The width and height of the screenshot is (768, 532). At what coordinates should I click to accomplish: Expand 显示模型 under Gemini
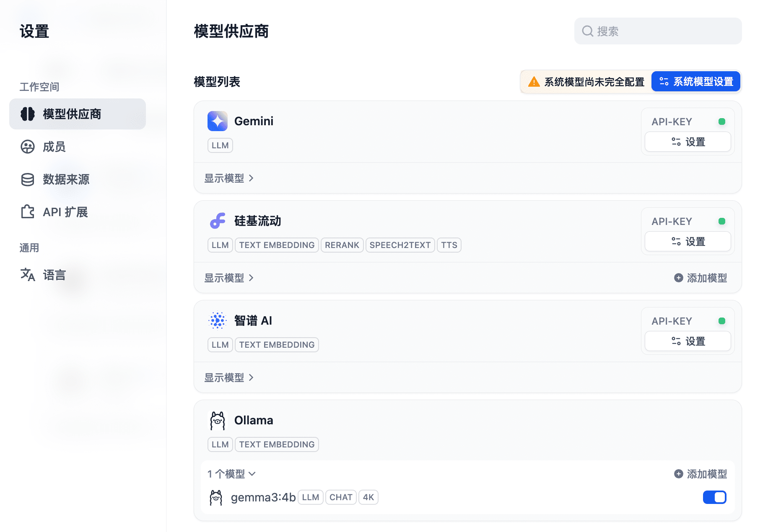tap(229, 178)
